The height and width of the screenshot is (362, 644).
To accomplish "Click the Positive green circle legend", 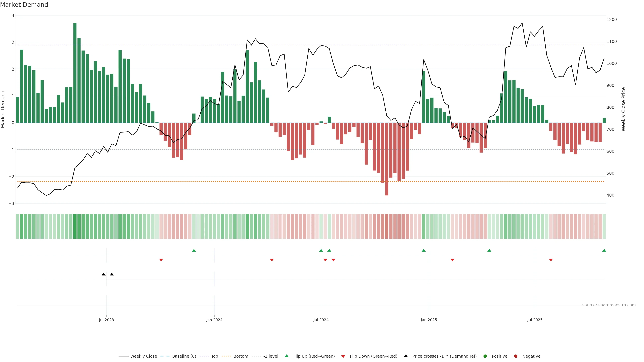I will [485, 356].
